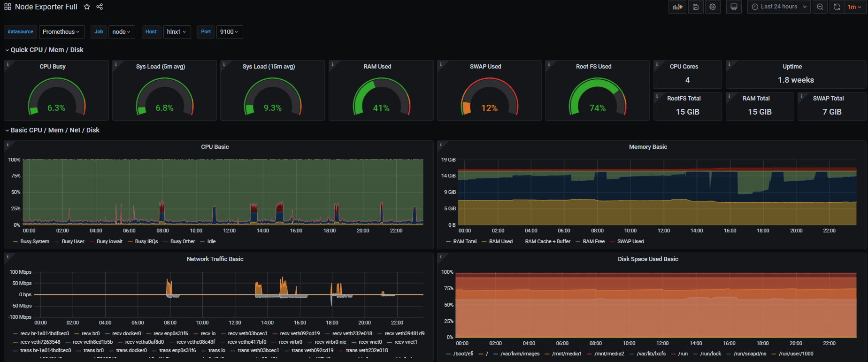Open dashboard settings gear
This screenshot has height=362, width=868.
coord(713,7)
